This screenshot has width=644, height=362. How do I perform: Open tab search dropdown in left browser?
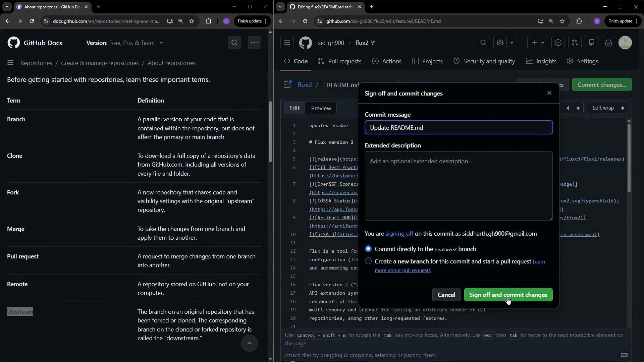[x=7, y=7]
